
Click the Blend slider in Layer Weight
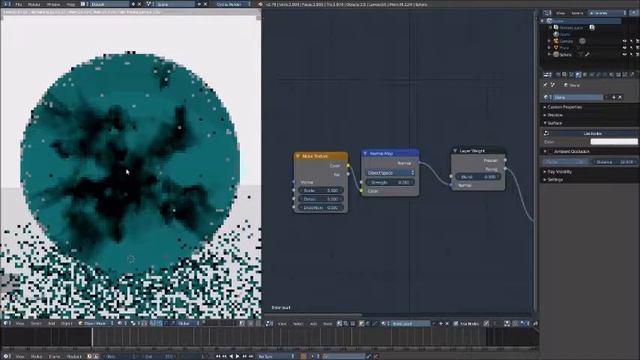(x=478, y=177)
